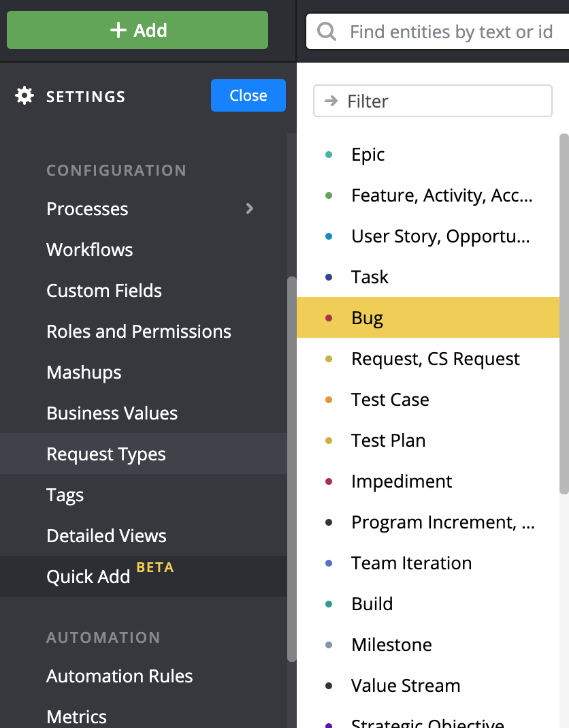Viewport: 569px width, 728px height.
Task: Click the arrow icon inside the Filter field
Action: 331,101
